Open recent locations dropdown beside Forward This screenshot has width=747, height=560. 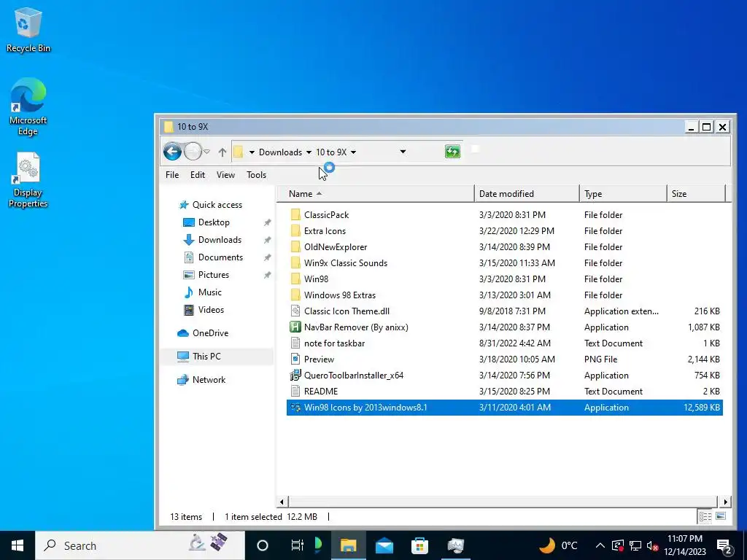tap(206, 152)
